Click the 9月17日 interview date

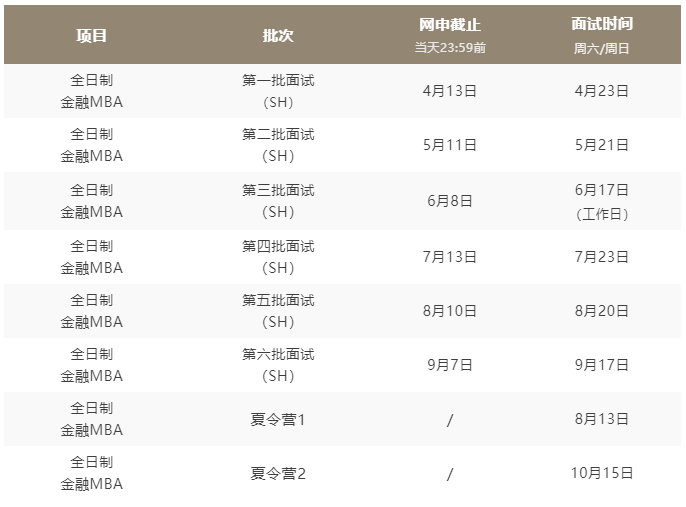click(602, 365)
